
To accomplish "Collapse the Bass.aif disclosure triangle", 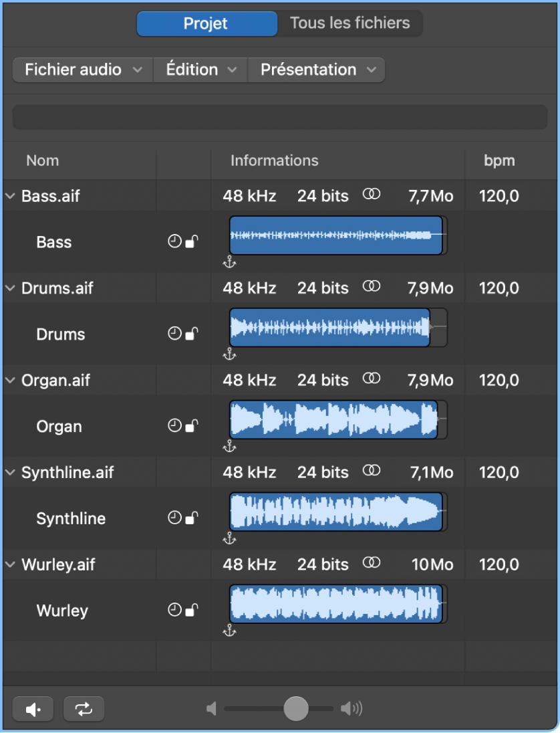I will point(9,196).
